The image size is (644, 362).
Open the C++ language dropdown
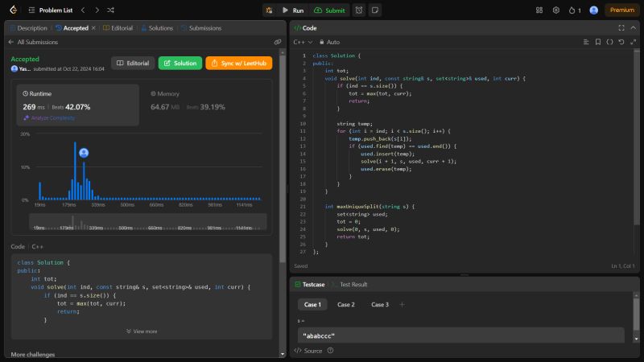coord(303,42)
